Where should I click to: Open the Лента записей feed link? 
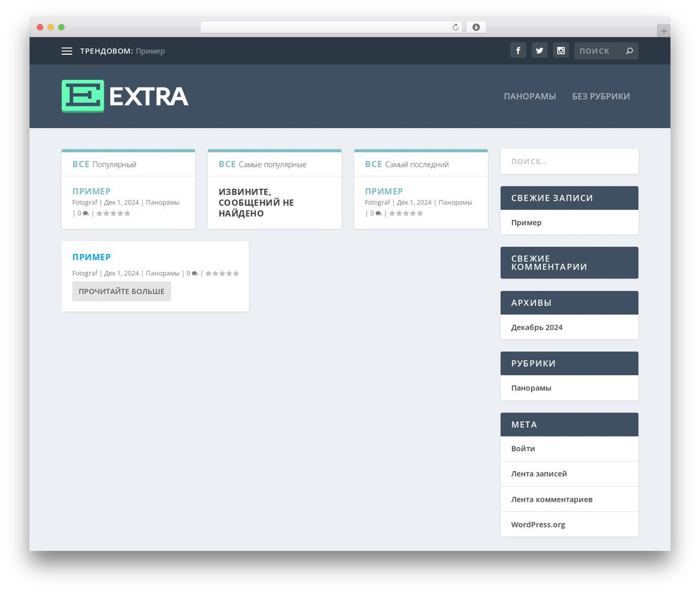(x=539, y=474)
